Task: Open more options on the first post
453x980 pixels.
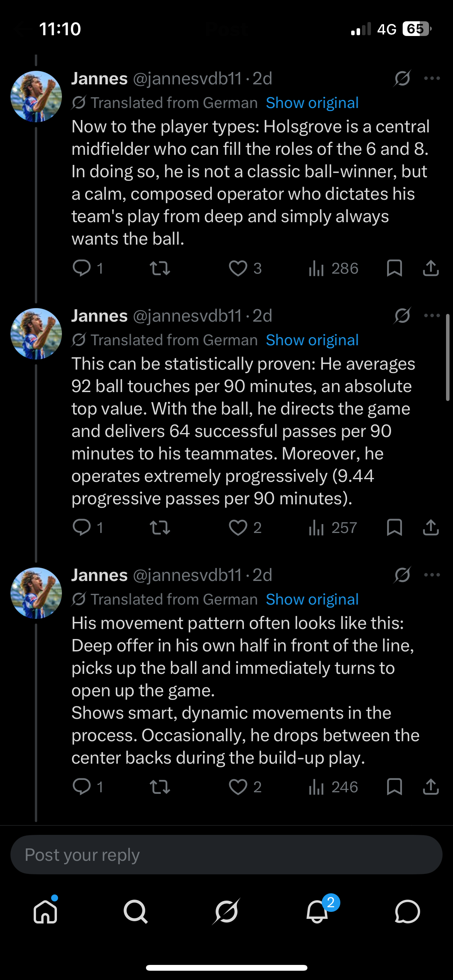Action: tap(432, 79)
